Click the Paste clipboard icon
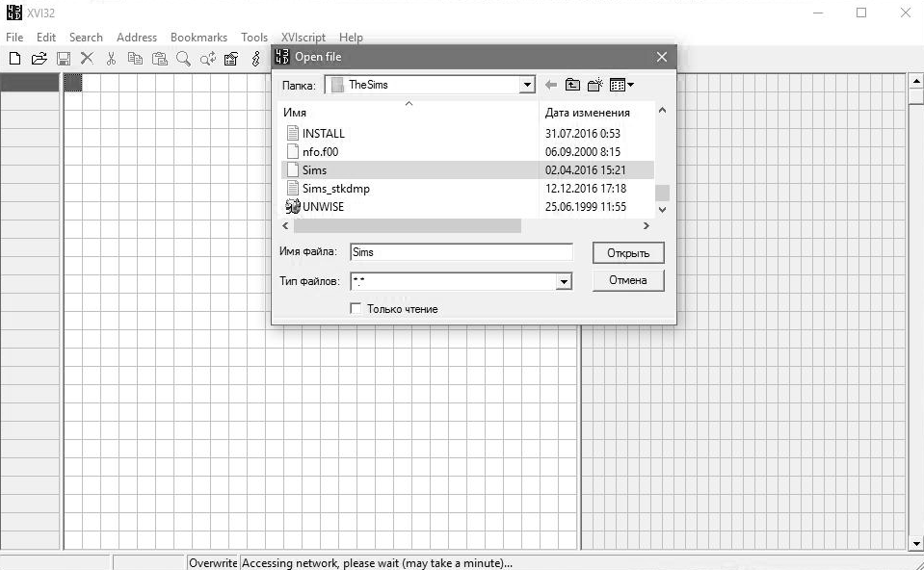The image size is (924, 570). click(159, 59)
